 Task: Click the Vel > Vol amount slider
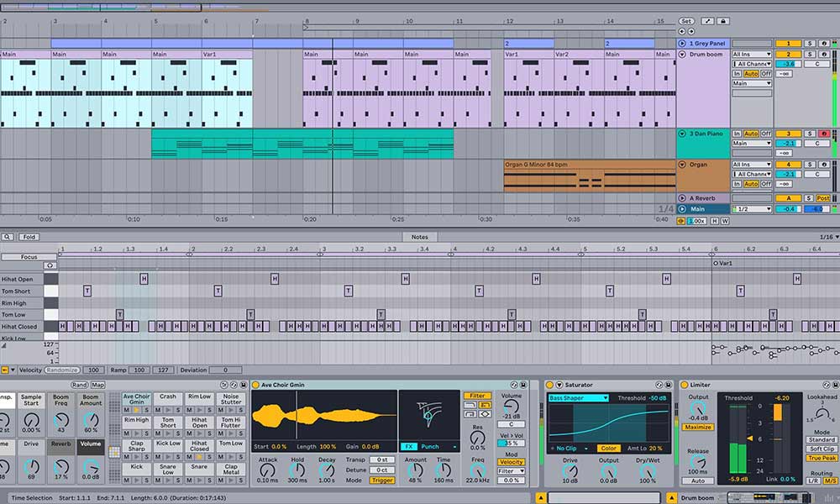click(x=510, y=443)
